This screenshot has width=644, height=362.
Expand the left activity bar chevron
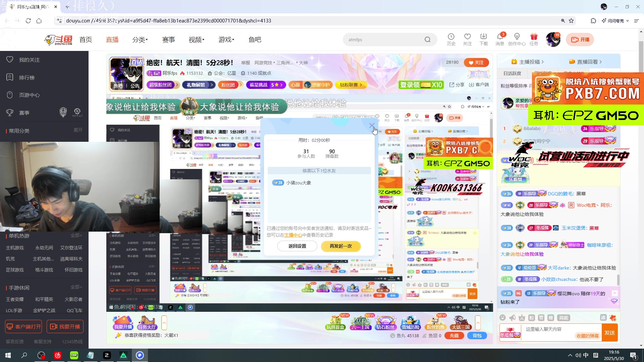point(164,323)
